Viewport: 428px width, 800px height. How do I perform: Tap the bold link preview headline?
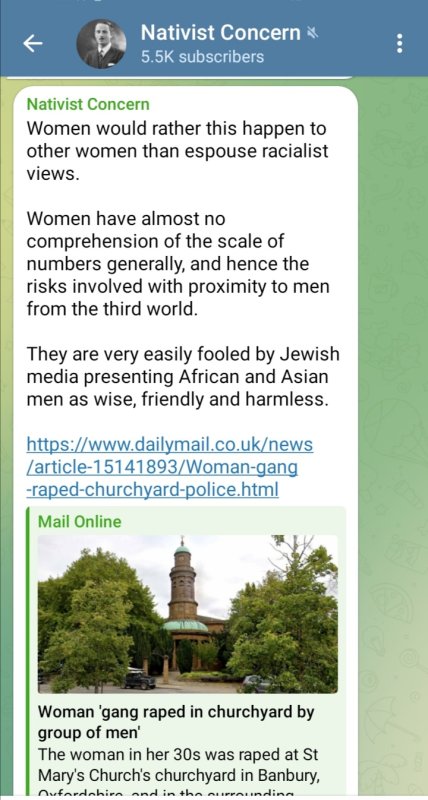[x=176, y=722]
